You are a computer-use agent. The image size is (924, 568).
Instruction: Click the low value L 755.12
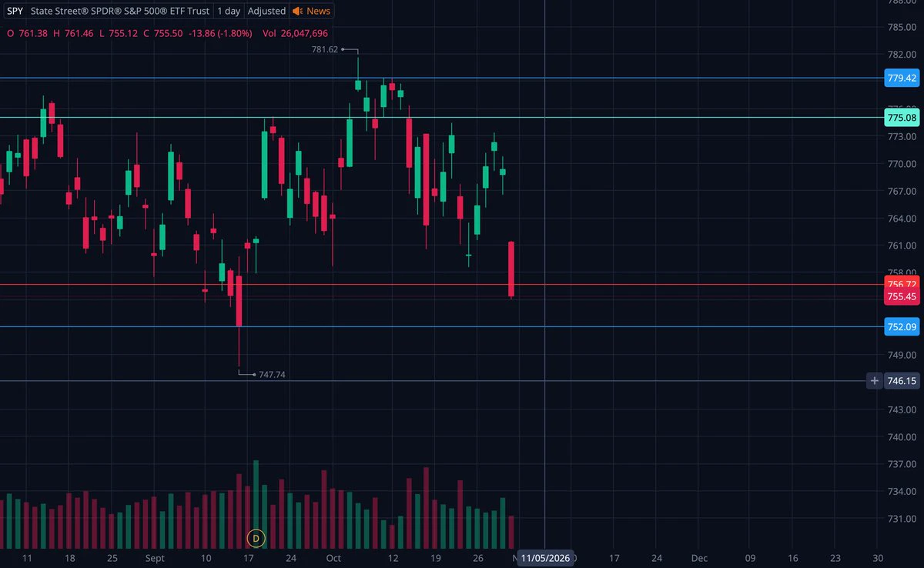[119, 34]
